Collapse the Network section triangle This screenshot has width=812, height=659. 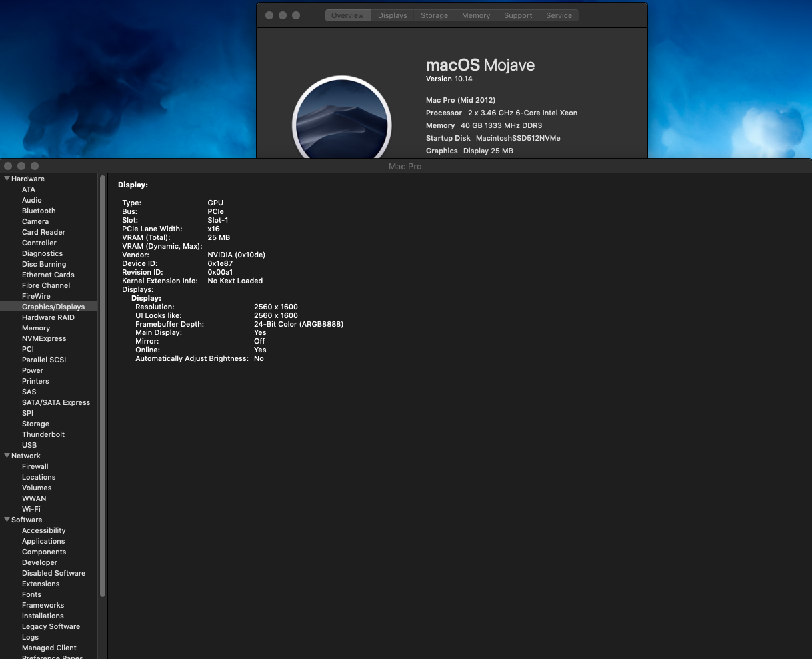click(7, 456)
